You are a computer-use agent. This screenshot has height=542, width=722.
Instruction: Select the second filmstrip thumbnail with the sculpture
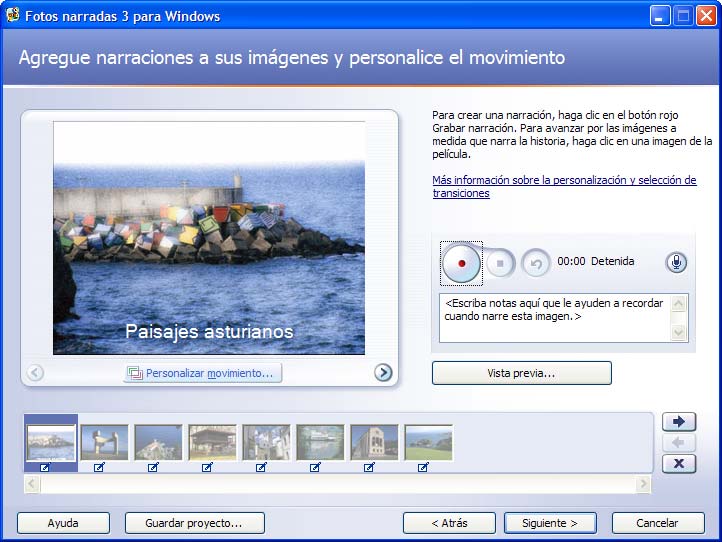click(105, 443)
